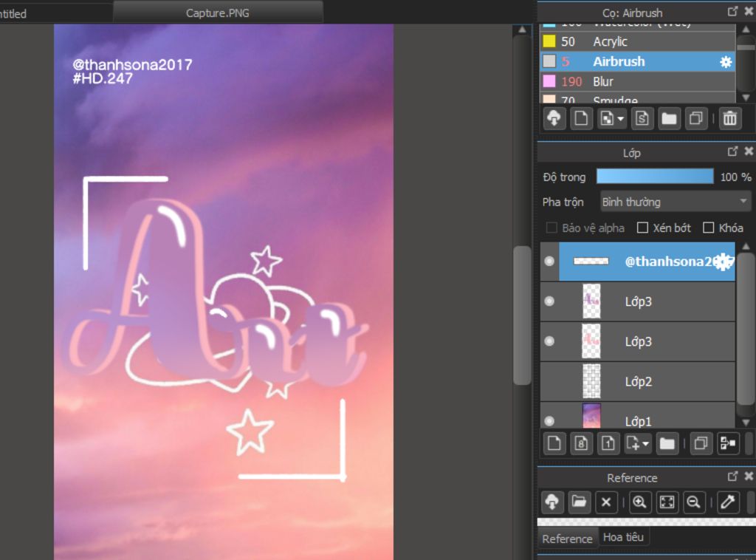Duplicate the current layer
Image resolution: width=756 pixels, height=560 pixels.
pyautogui.click(x=701, y=443)
